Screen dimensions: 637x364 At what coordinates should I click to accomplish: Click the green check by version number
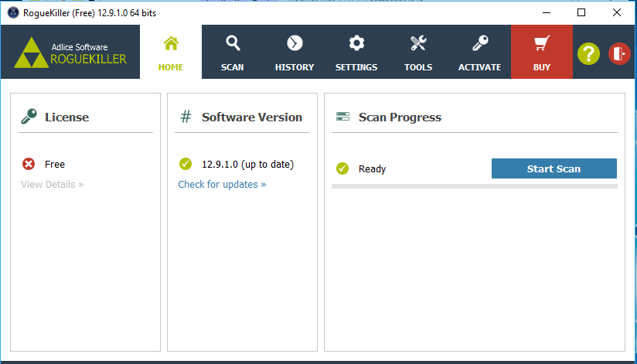(186, 164)
